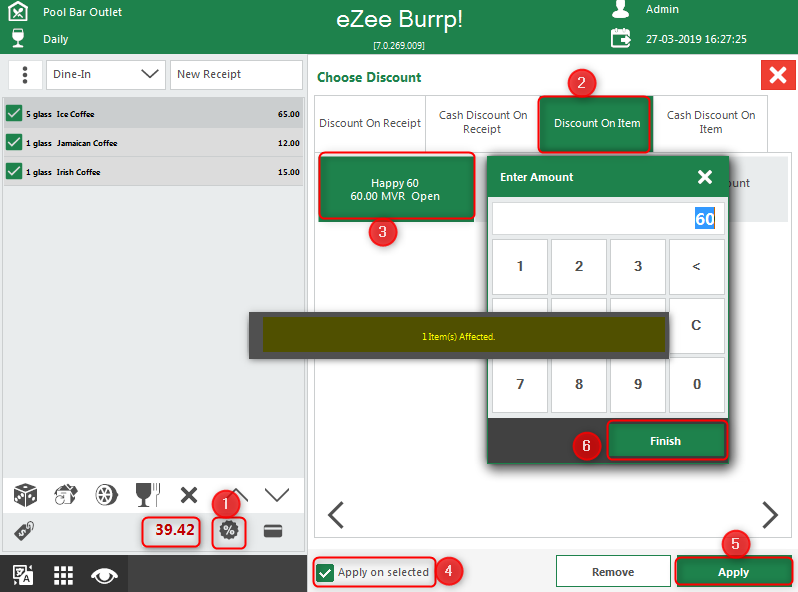798x592 pixels.
Task: Click the eye view icon
Action: coord(104,576)
